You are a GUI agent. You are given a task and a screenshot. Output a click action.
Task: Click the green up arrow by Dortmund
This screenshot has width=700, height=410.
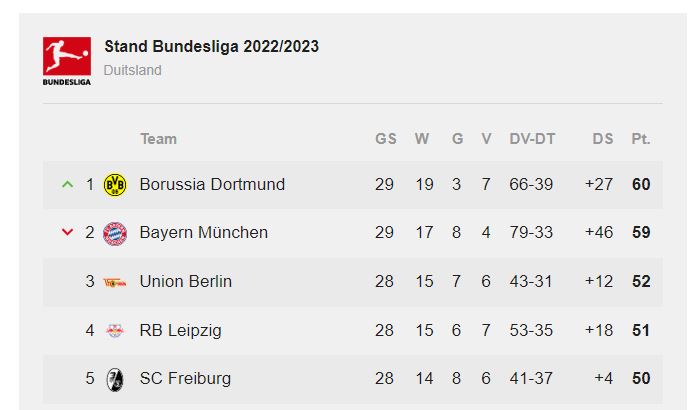pyautogui.click(x=67, y=185)
